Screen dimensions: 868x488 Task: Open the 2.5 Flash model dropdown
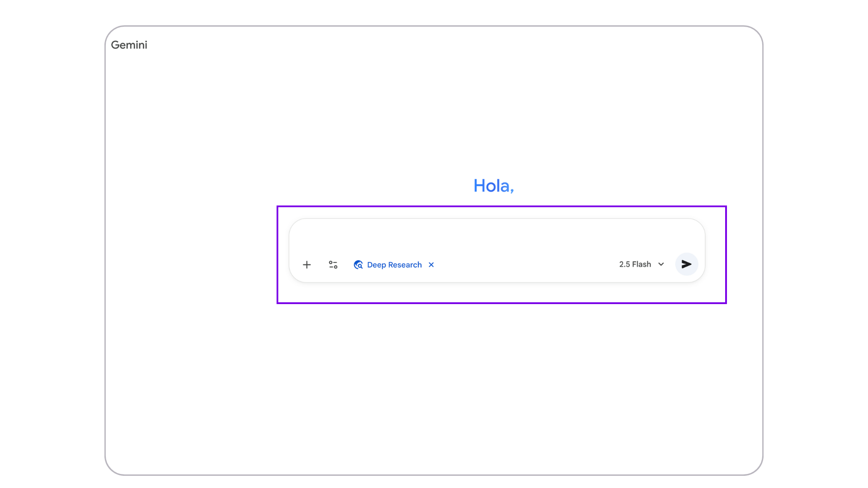635,264
